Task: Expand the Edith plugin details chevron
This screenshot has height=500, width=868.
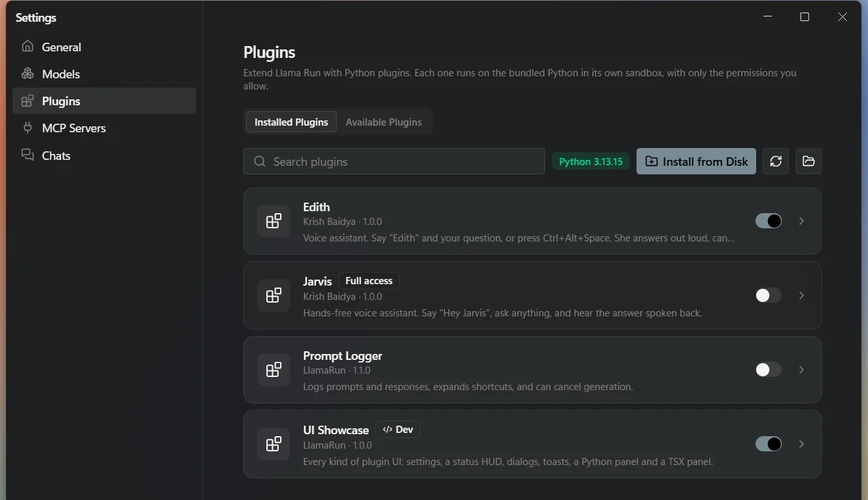Action: (x=802, y=221)
